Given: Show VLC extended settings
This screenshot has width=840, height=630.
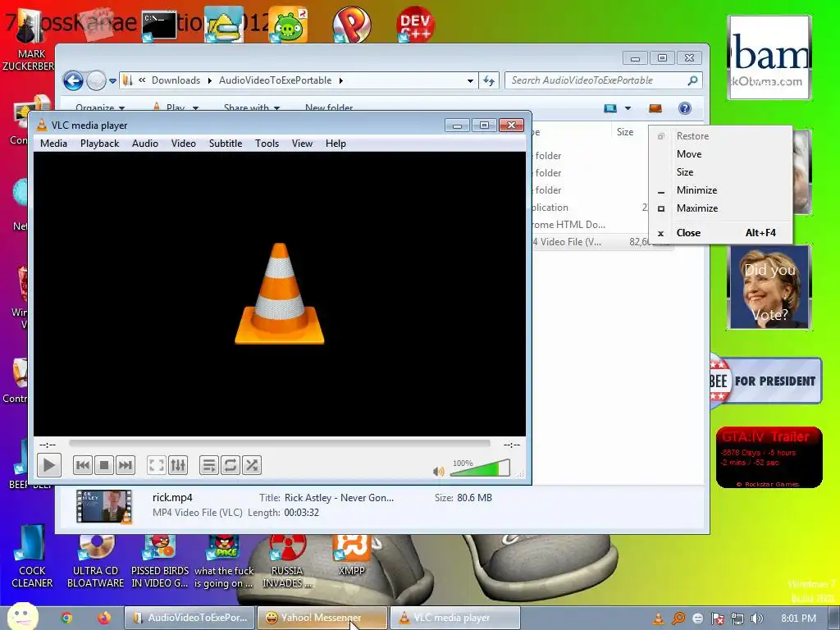Looking at the screenshot, I should tap(178, 465).
